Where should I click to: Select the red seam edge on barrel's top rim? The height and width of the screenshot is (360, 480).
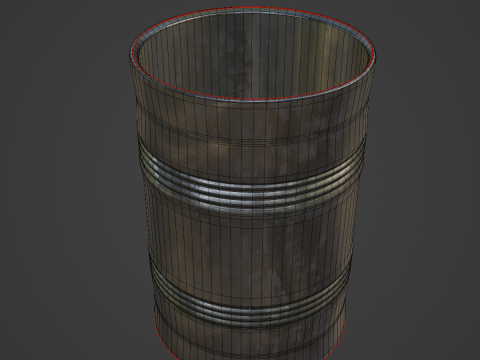pos(252,99)
